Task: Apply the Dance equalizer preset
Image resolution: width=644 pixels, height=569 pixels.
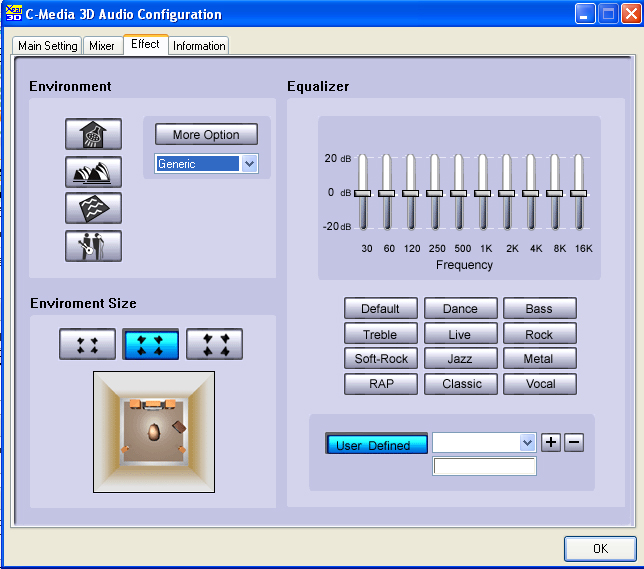Action: (460, 309)
